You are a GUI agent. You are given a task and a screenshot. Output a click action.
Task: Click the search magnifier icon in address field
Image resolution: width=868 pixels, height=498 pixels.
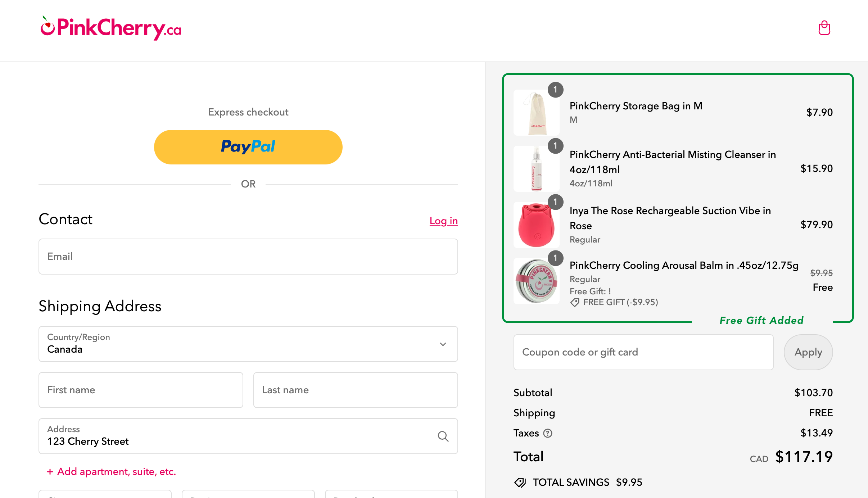(x=443, y=435)
